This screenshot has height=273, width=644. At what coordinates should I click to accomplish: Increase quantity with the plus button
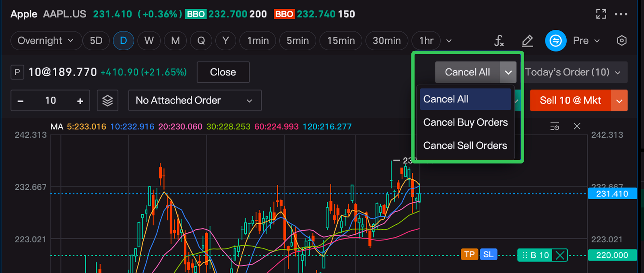80,101
